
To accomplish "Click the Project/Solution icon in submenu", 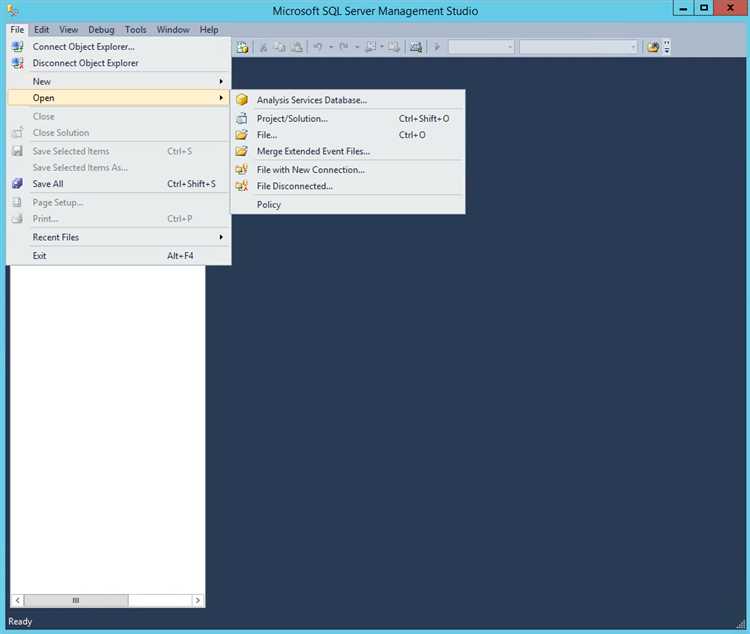I will [x=241, y=118].
